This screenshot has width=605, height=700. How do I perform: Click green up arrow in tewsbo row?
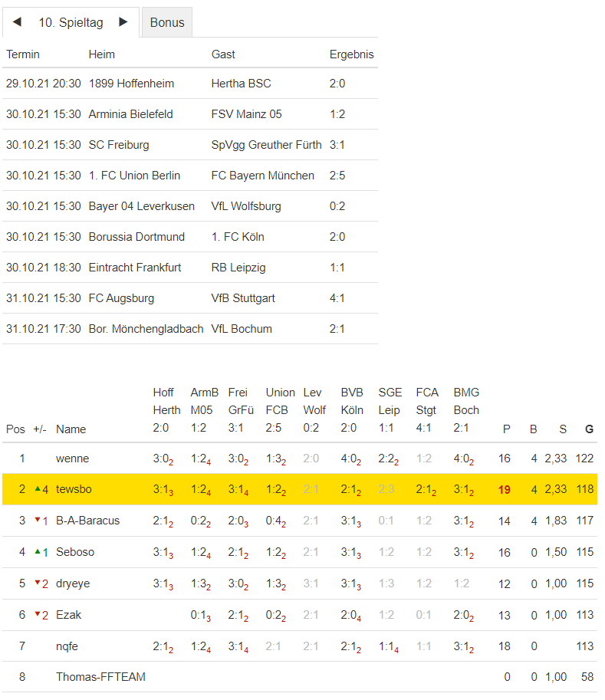click(38, 488)
